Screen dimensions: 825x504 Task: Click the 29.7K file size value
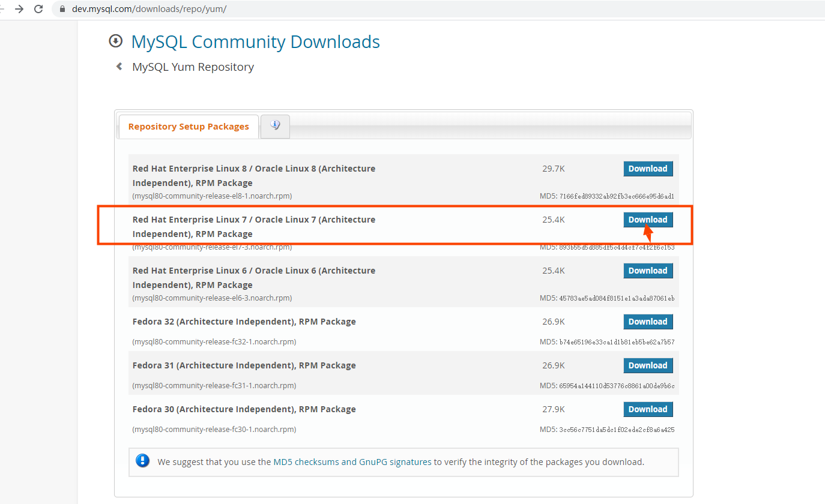coord(554,169)
